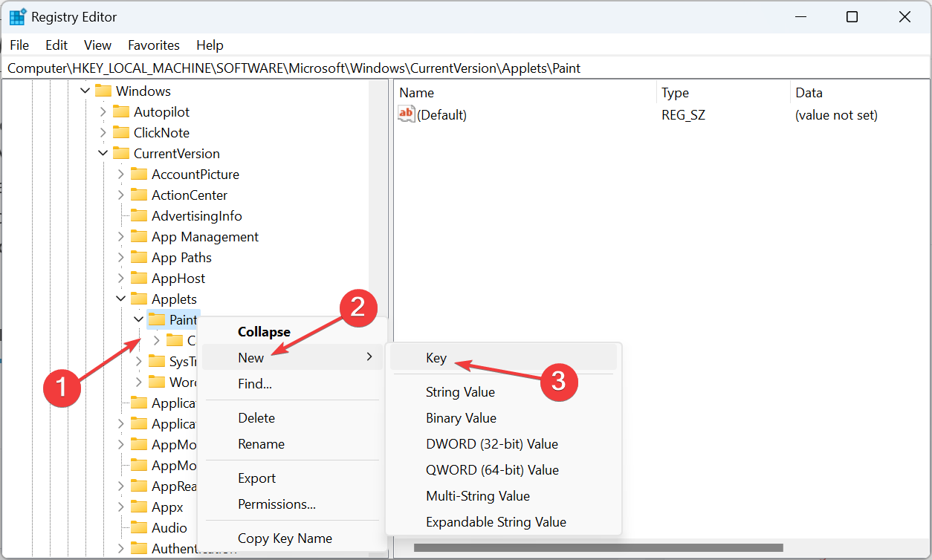Image resolution: width=932 pixels, height=560 pixels.
Task: Click the ab icon beside (Default) value
Action: [406, 114]
